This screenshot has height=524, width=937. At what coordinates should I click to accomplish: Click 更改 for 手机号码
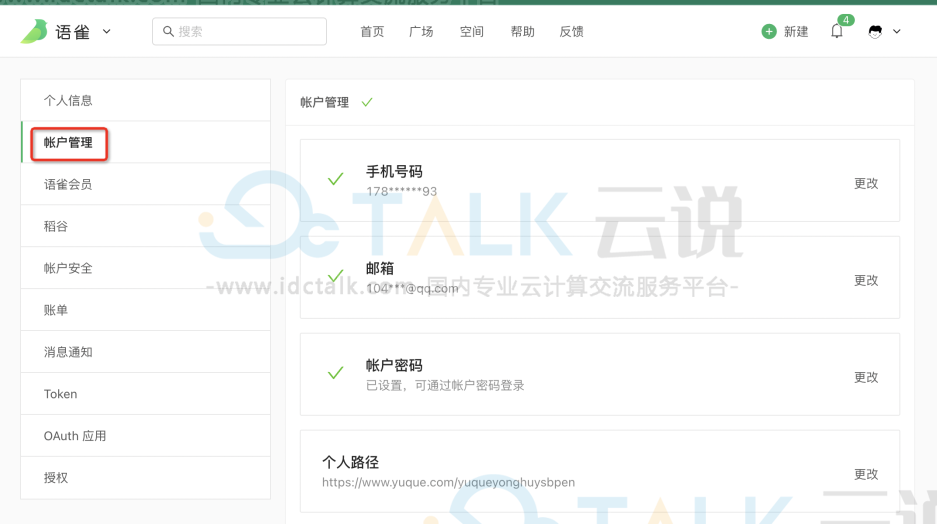click(866, 183)
